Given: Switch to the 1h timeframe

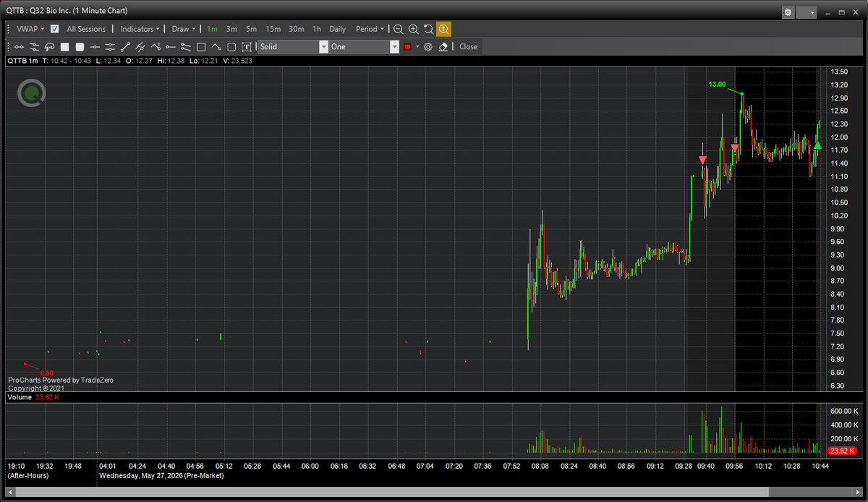Looking at the screenshot, I should point(317,29).
